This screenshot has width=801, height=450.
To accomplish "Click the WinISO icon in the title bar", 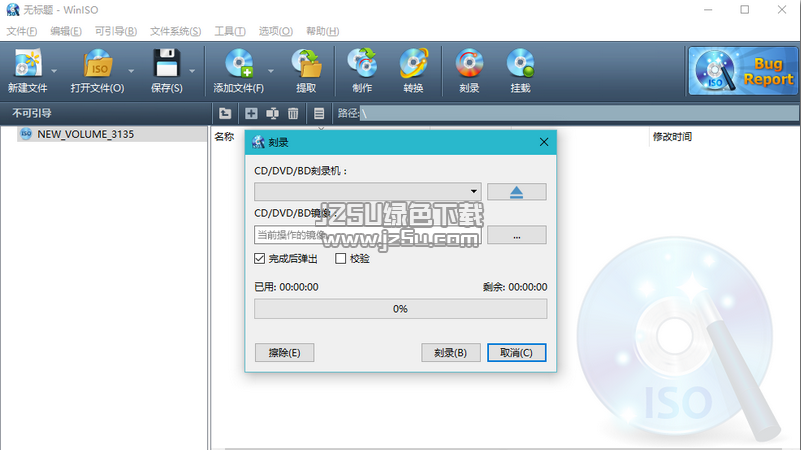I will pos(12,10).
